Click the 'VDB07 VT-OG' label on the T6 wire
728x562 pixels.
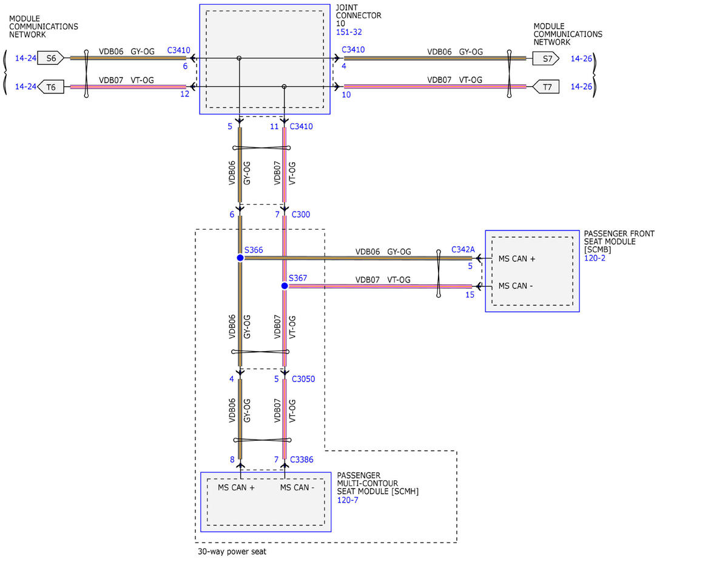tap(126, 80)
